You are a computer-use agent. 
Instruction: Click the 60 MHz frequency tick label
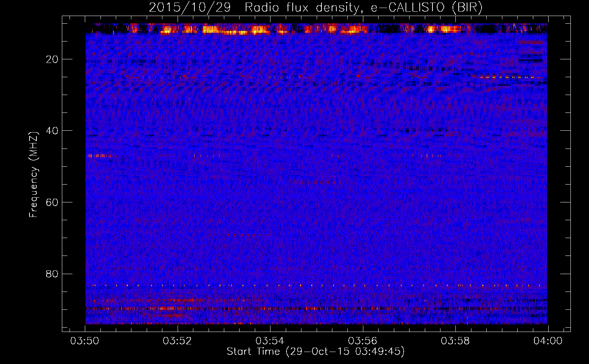point(53,202)
